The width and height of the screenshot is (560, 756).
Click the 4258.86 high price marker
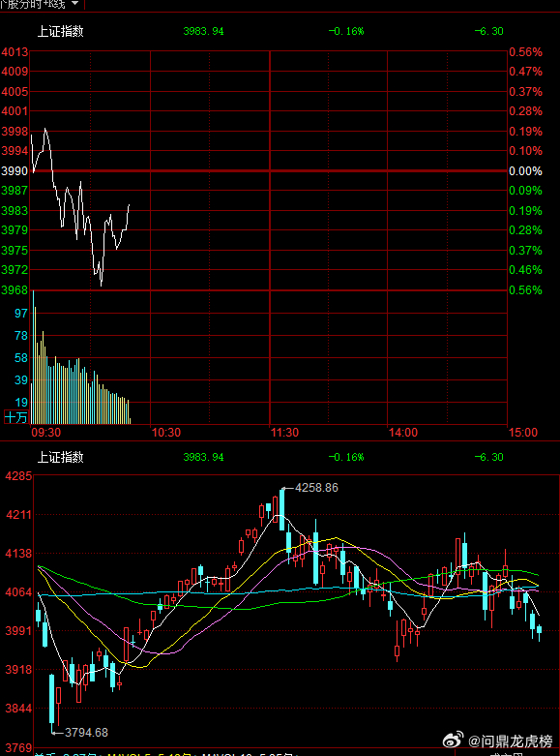pos(316,488)
